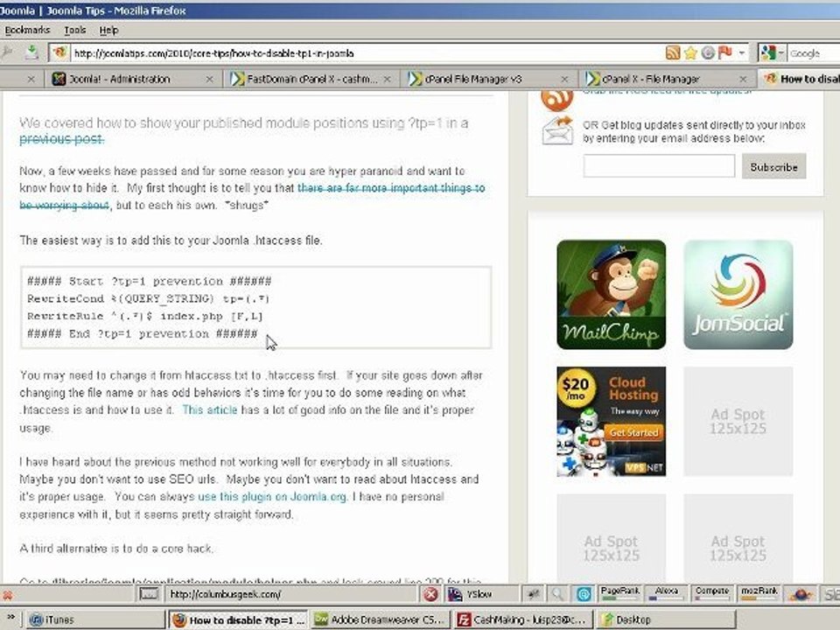Open the JomSocial ad banner
840x630 pixels.
[738, 295]
